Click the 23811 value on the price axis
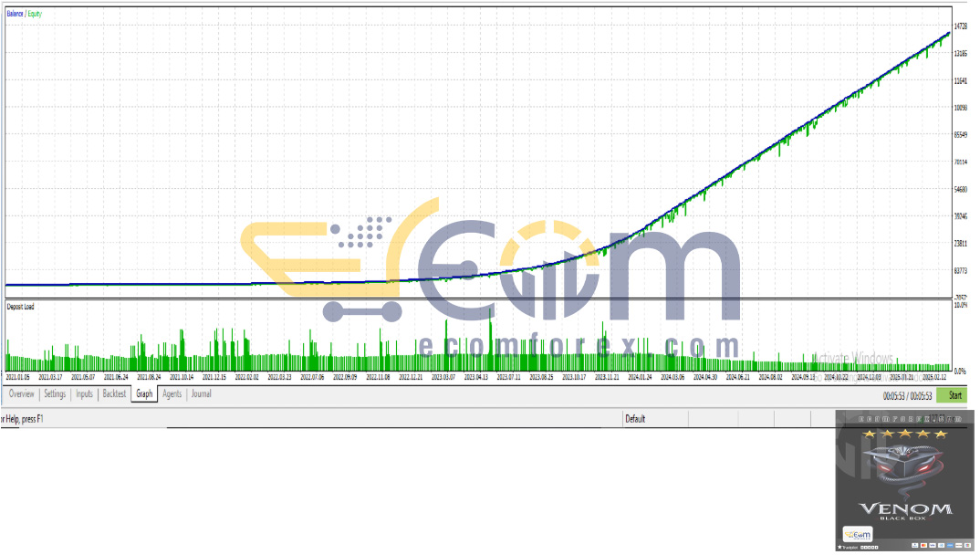This screenshot has height=555, width=980. [x=961, y=244]
